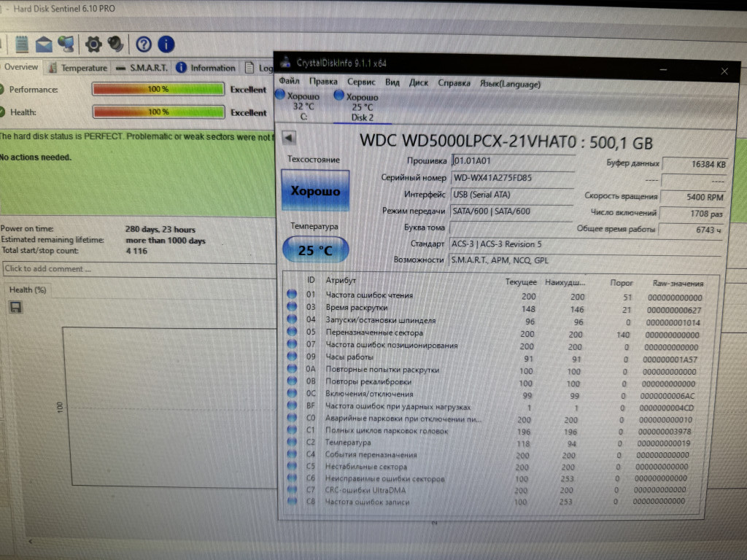Click the Число включений value 1708 раз
Screen dimensions: 747x560
692,214
